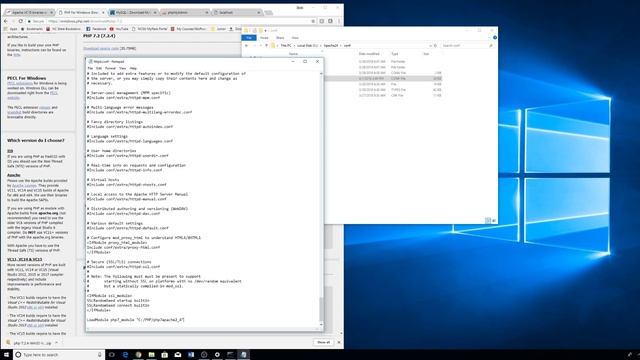This screenshot has width=640, height=360.
Task: Click the Apache.org link in the PHP sidebar
Action: (49, 213)
